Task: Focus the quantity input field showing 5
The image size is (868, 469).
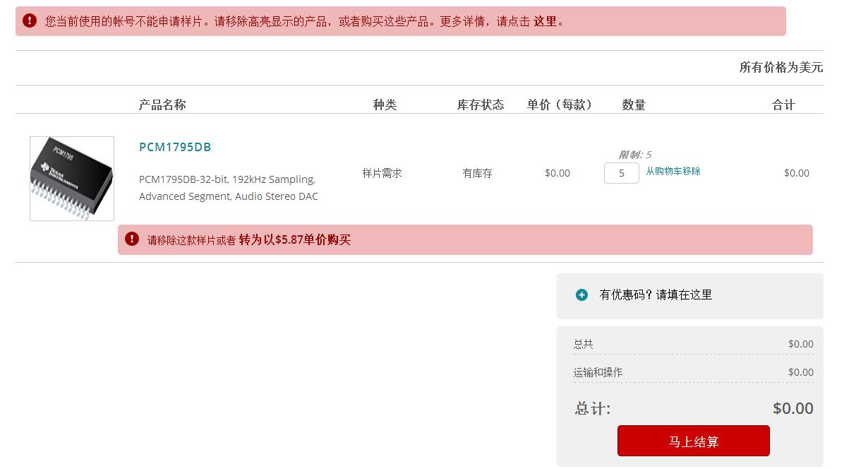Action: [621, 173]
